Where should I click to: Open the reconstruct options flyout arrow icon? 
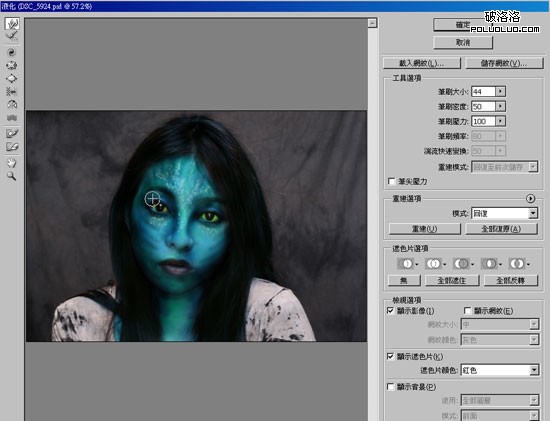[x=530, y=199]
